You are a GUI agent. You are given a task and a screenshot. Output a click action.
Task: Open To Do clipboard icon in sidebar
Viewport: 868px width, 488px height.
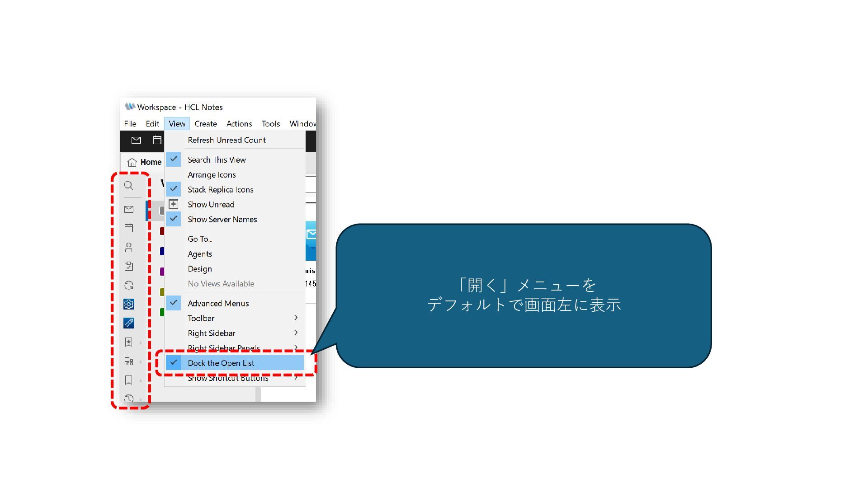[128, 266]
